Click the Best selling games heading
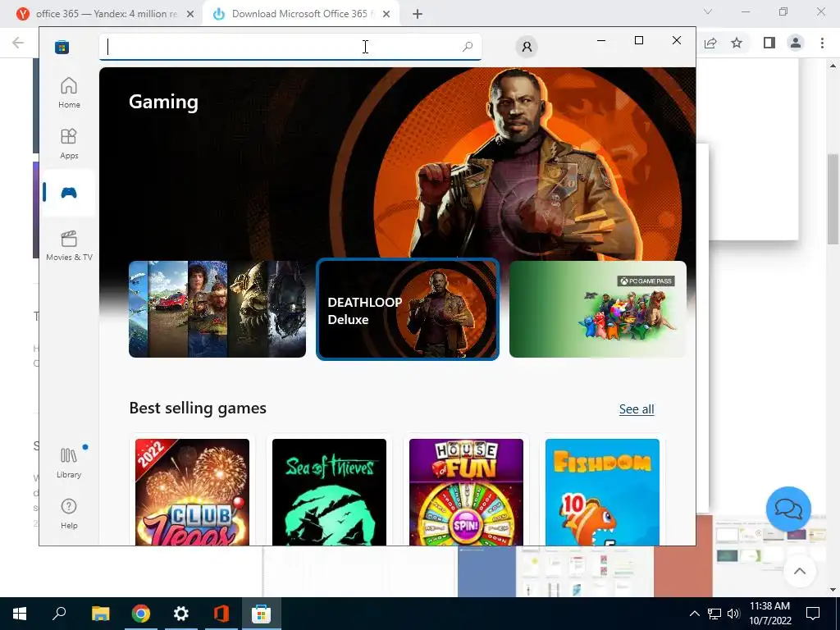The image size is (840, 630). 198,409
